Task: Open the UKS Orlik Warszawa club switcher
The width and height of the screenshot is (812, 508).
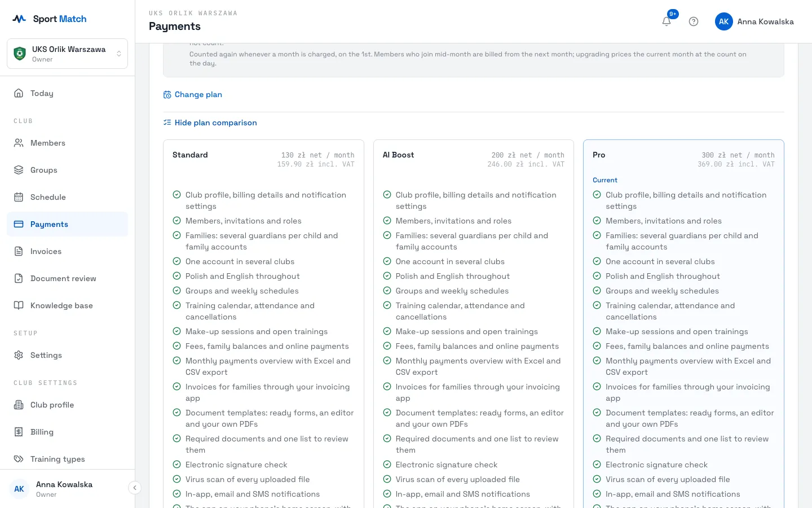Action: 67,54
